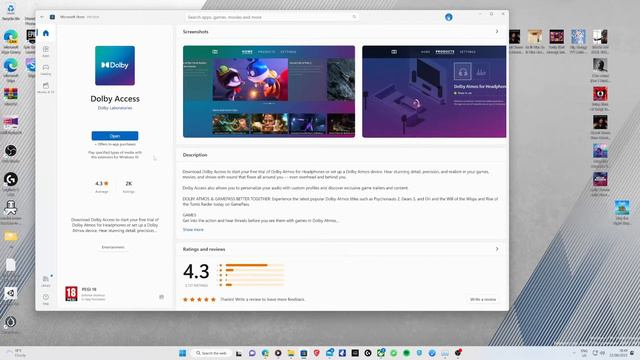This screenshot has width=640, height=360.
Task: Click the one-star rating distribution bar
Action: (x=254, y=285)
